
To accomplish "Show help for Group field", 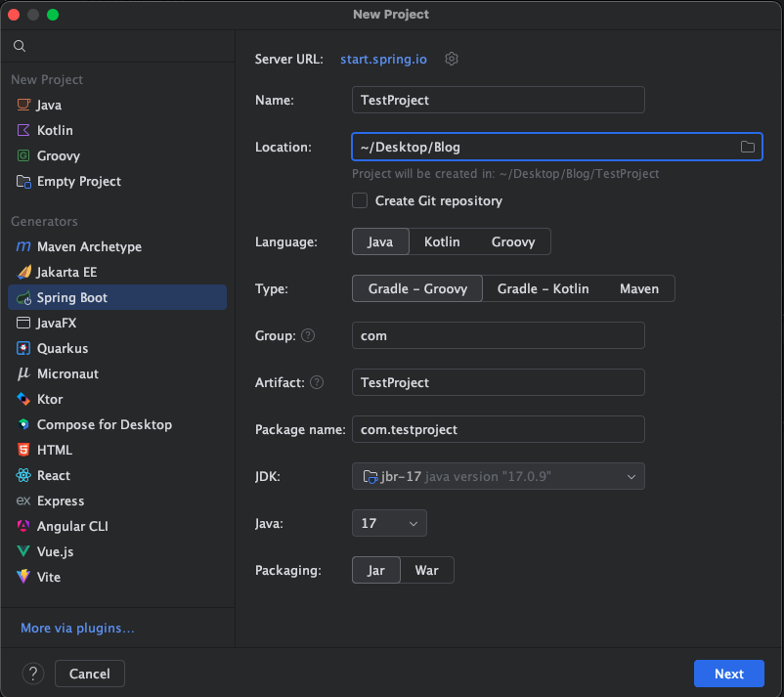I will (x=309, y=335).
